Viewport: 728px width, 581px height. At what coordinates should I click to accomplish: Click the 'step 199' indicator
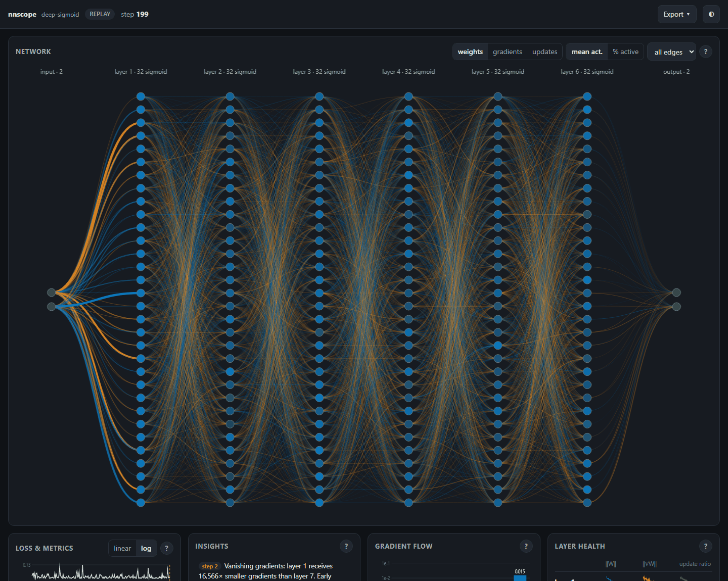tap(134, 14)
